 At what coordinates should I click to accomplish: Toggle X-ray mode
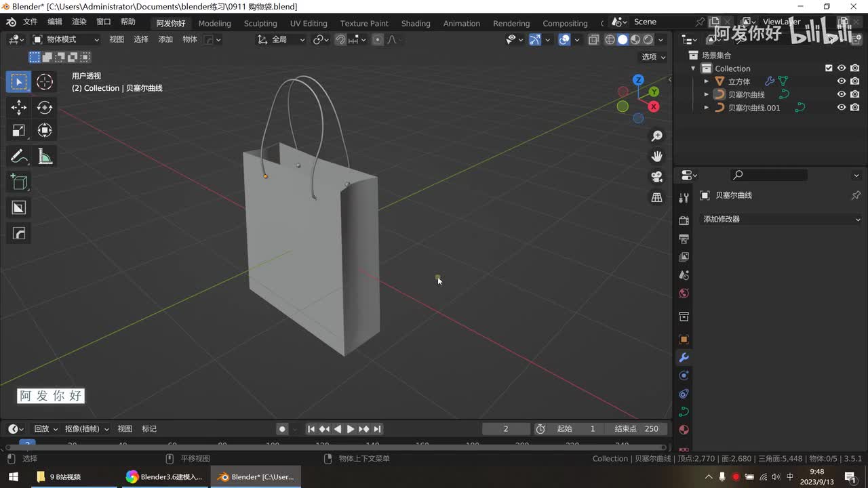[593, 39]
